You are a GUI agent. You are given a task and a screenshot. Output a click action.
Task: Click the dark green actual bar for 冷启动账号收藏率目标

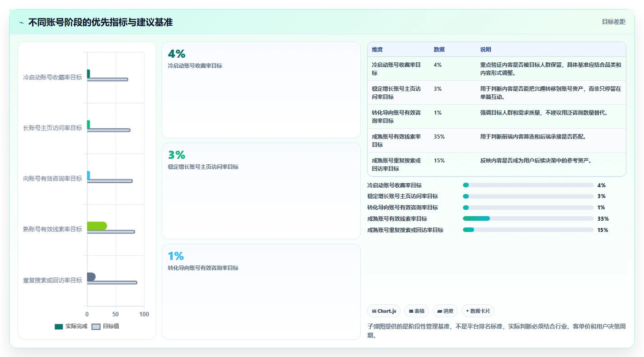[x=89, y=74]
